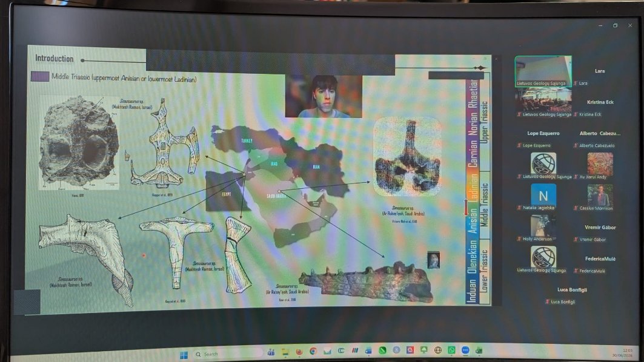
Task: Launch Firefox from the taskbar
Action: [x=299, y=351]
